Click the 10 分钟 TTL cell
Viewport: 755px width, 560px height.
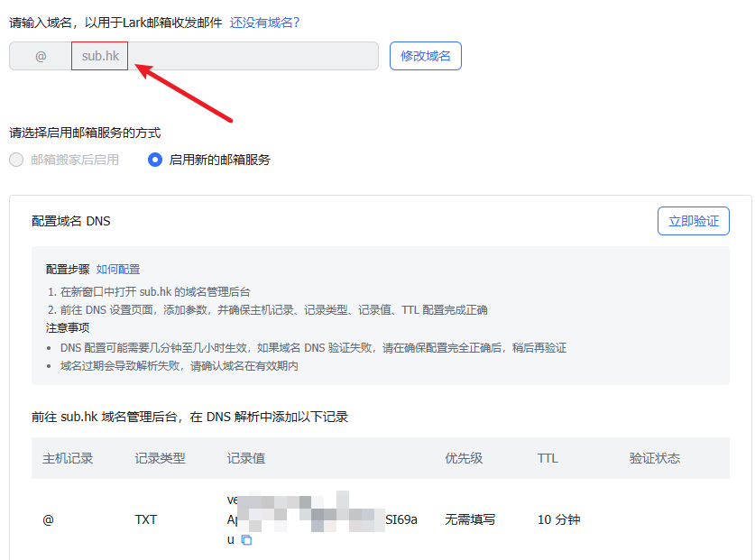(x=558, y=519)
